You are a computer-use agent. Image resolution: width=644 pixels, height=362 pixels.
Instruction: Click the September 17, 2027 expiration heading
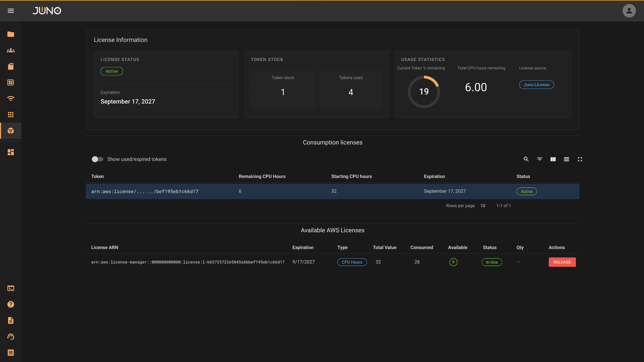pos(128,102)
